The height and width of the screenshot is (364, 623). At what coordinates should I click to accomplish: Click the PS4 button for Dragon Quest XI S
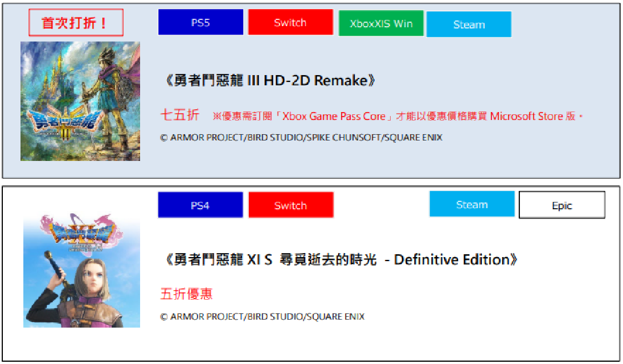pos(200,205)
